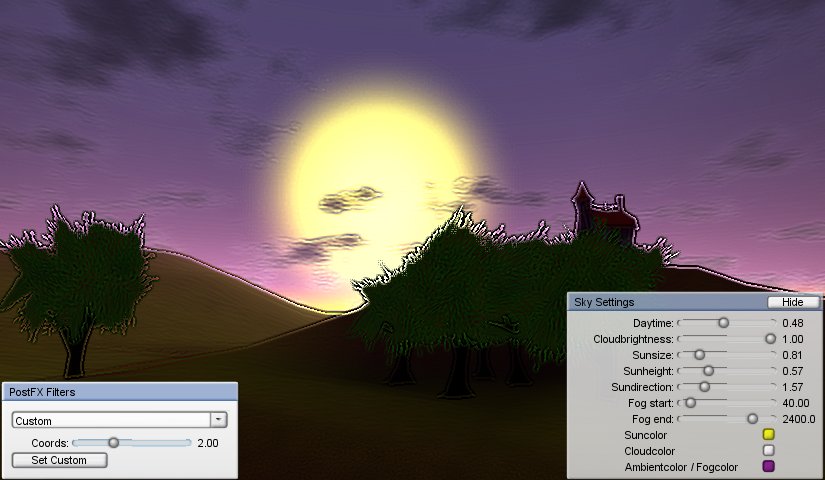Pick the purple Ambientcolor / Fogcolor swatch

pyautogui.click(x=769, y=467)
